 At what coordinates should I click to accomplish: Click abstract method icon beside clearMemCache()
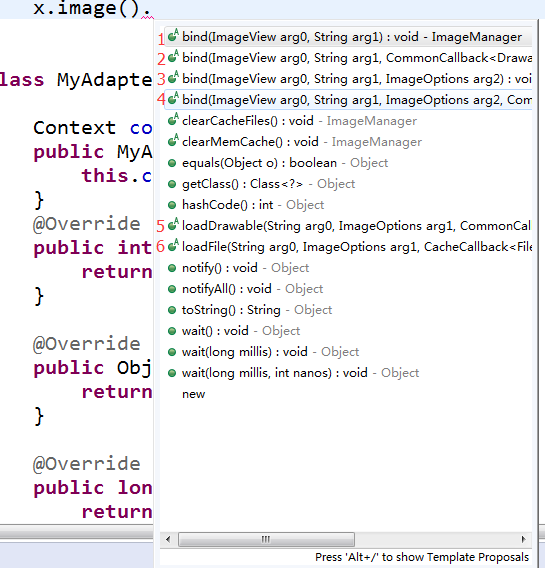[173, 141]
